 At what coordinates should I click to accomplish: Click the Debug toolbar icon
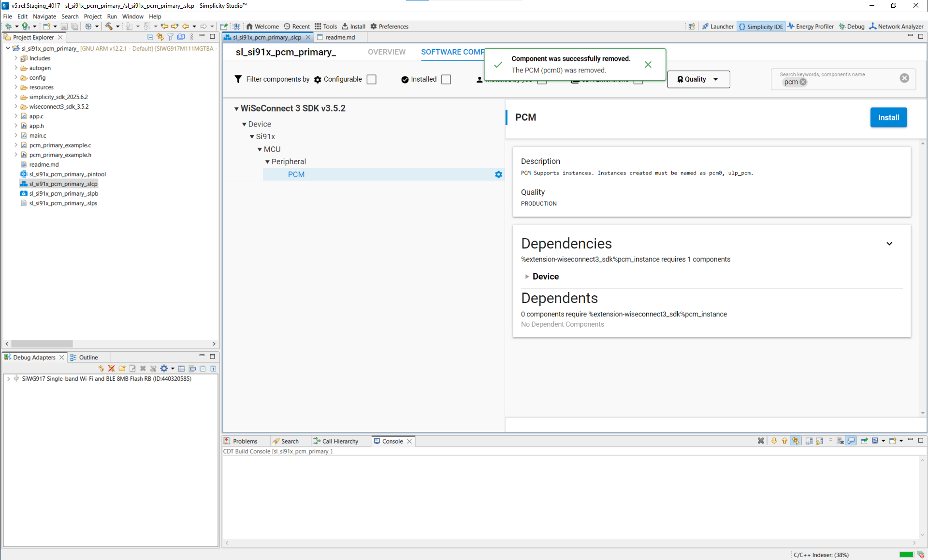click(x=852, y=27)
